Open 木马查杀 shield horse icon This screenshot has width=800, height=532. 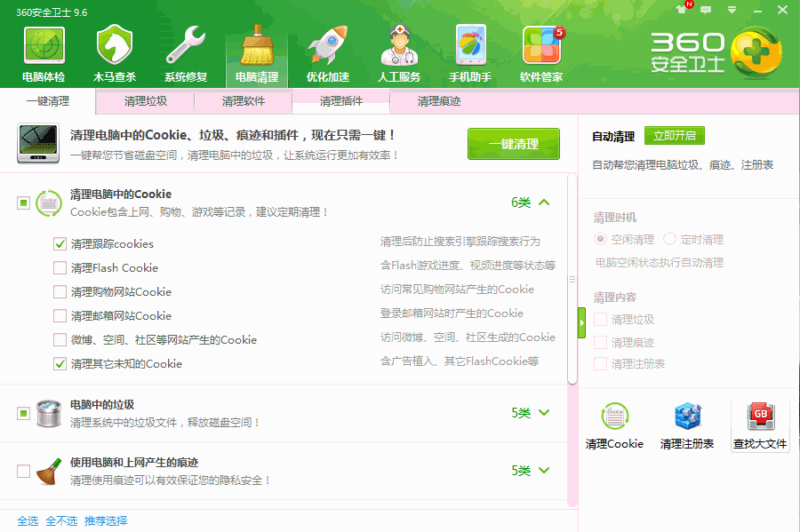(115, 44)
